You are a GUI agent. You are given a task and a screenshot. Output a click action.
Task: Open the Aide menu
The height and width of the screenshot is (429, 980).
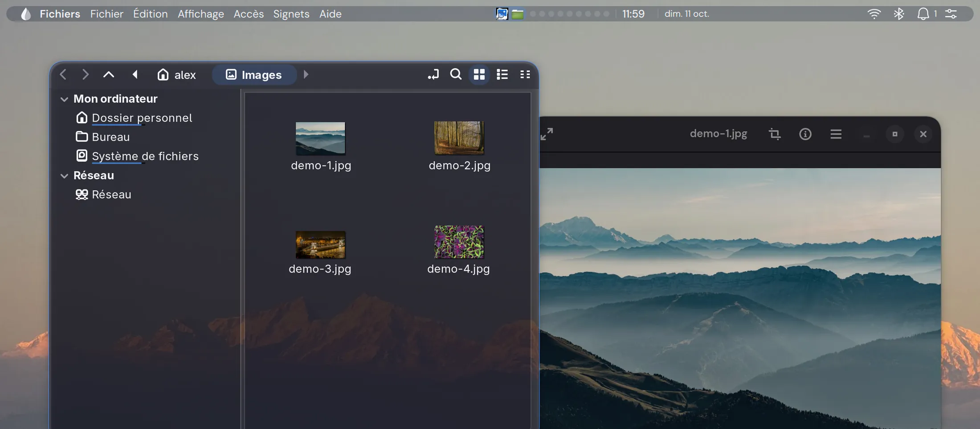[331, 14]
